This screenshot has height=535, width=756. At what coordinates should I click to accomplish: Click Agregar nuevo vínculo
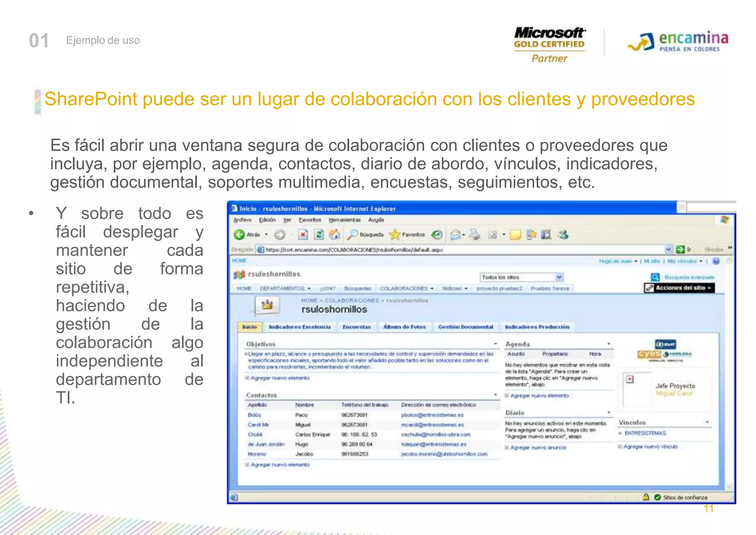pyautogui.click(x=650, y=447)
